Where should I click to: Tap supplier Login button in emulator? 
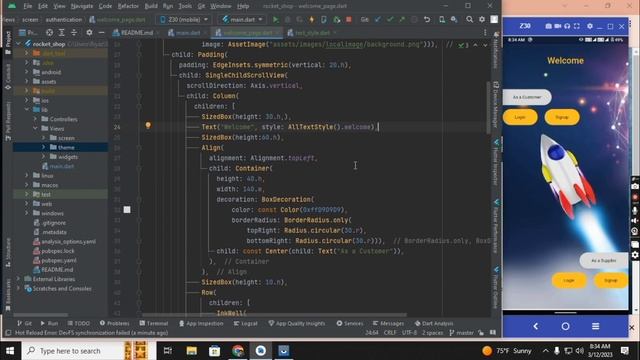(x=569, y=280)
